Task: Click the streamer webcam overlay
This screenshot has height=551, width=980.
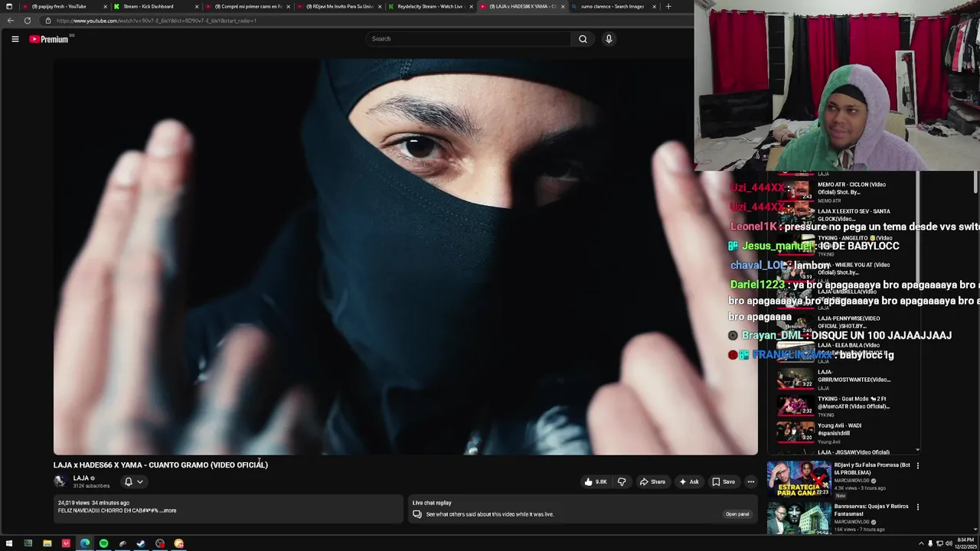Action: [837, 86]
